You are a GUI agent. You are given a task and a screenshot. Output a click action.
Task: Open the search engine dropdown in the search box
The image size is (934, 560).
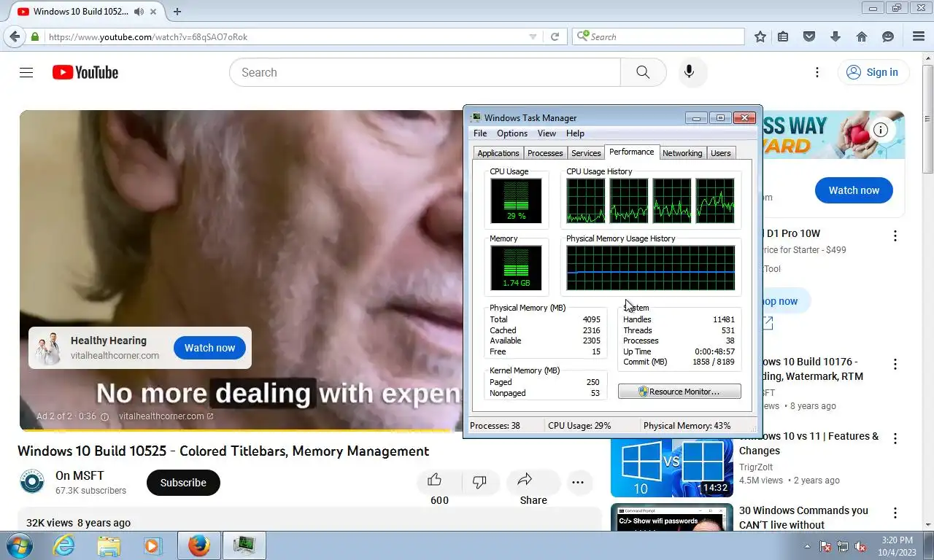pyautogui.click(x=583, y=36)
